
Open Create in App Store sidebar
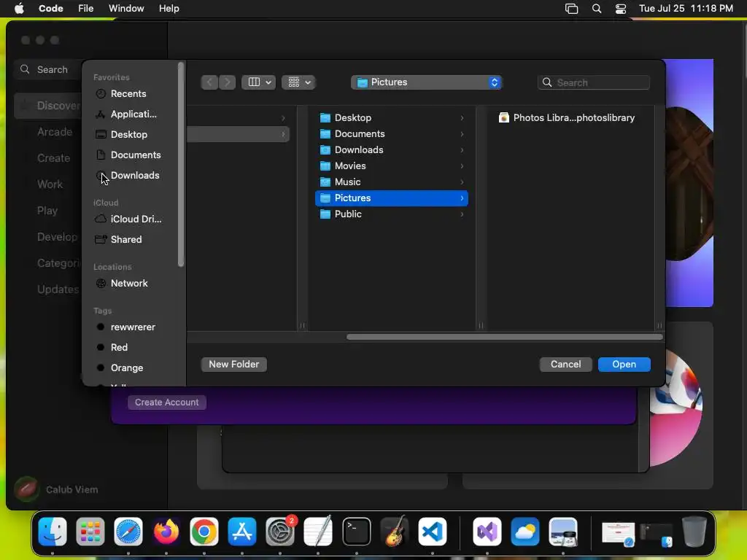[x=53, y=158]
